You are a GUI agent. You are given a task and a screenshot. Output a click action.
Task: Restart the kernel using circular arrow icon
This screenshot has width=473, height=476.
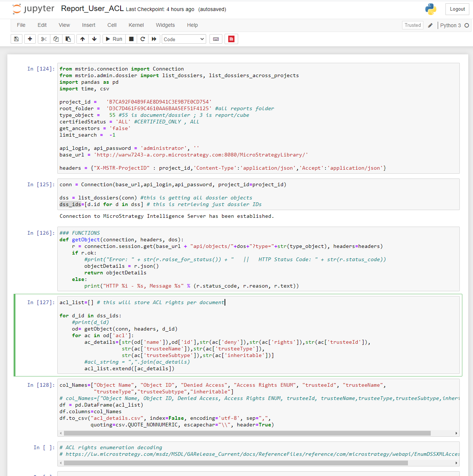coord(143,39)
